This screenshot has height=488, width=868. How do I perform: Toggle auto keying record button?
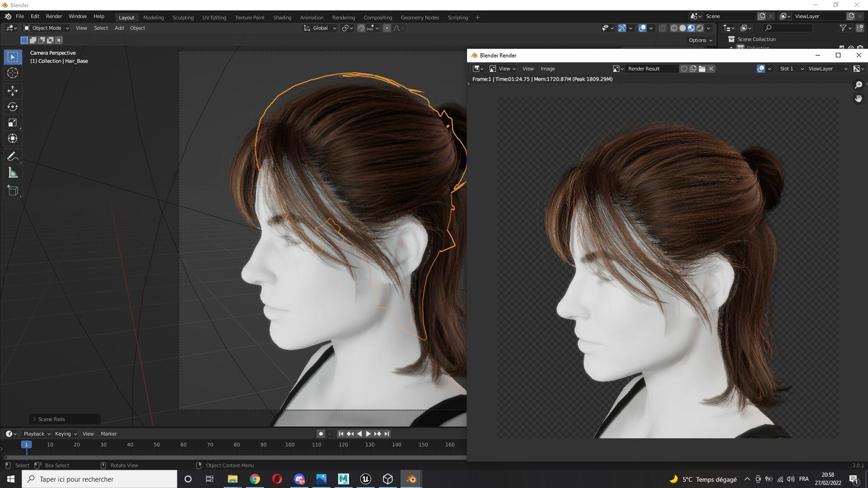click(x=321, y=434)
